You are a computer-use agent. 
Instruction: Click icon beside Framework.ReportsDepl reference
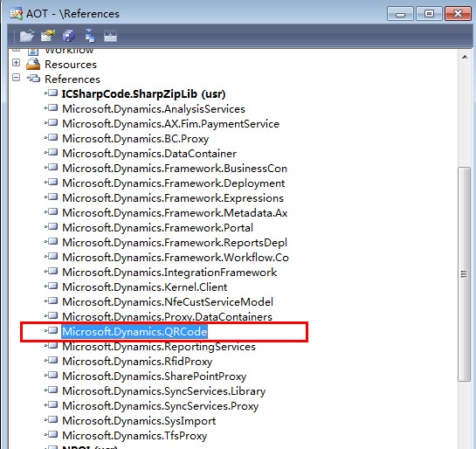51,242
